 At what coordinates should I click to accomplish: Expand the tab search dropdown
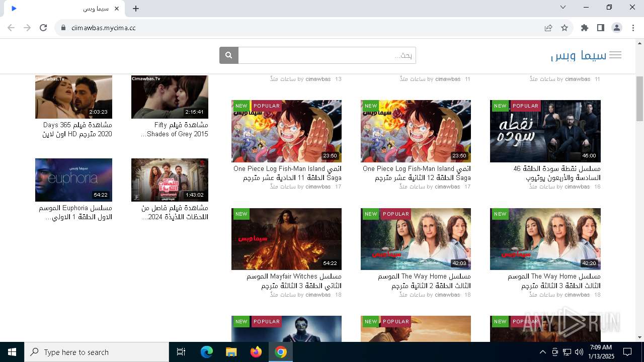(563, 7)
